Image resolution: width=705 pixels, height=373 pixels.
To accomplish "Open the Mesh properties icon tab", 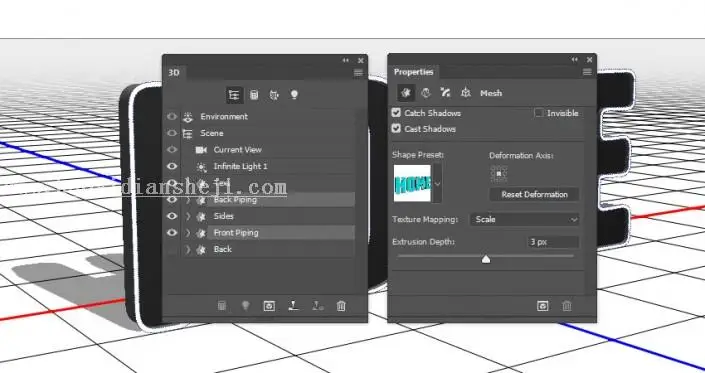I will click(x=406, y=93).
